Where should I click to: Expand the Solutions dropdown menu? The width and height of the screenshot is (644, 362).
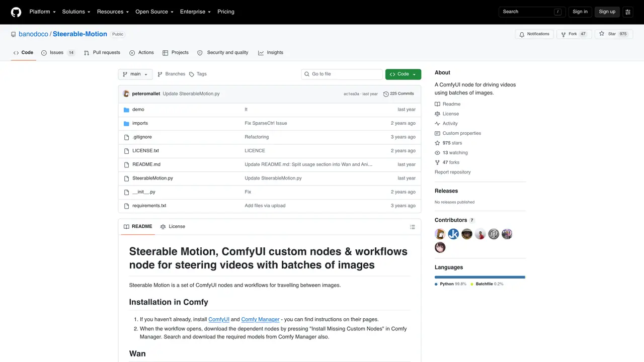(76, 12)
